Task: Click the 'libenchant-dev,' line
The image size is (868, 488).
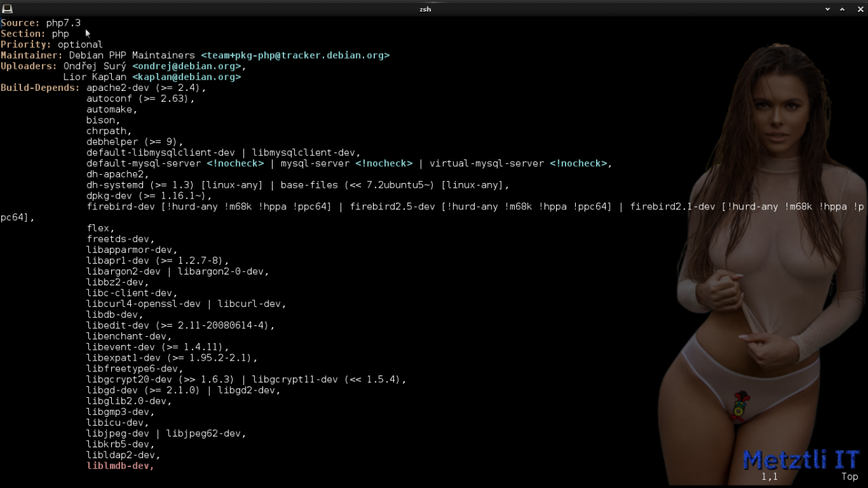Action: click(129, 338)
